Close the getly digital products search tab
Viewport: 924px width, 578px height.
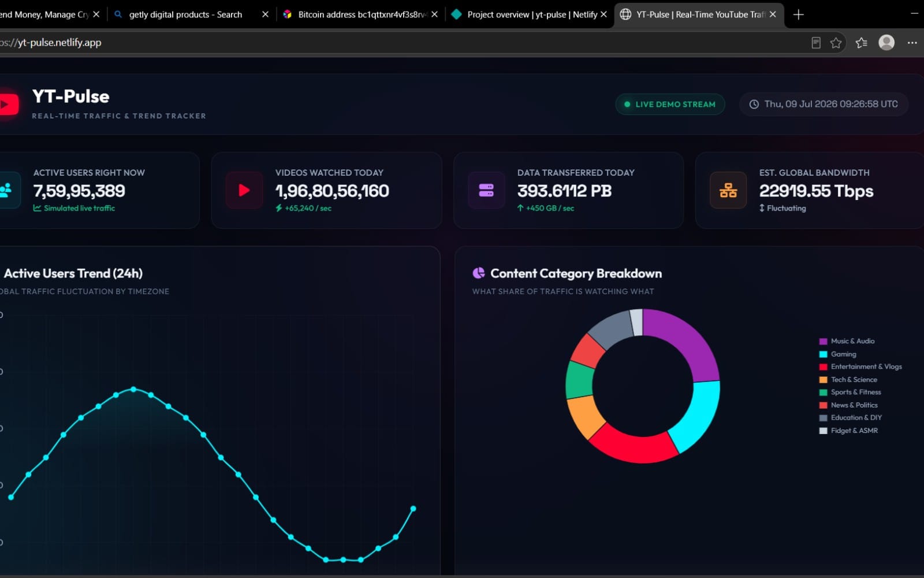click(x=265, y=14)
